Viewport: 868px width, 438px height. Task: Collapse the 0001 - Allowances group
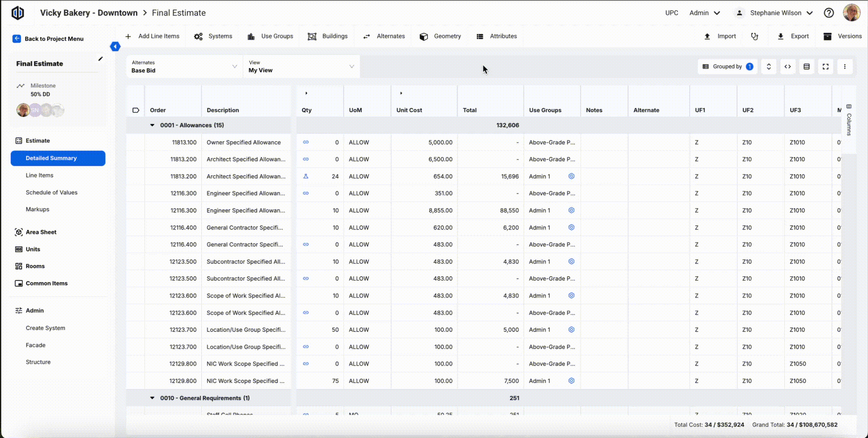point(152,125)
